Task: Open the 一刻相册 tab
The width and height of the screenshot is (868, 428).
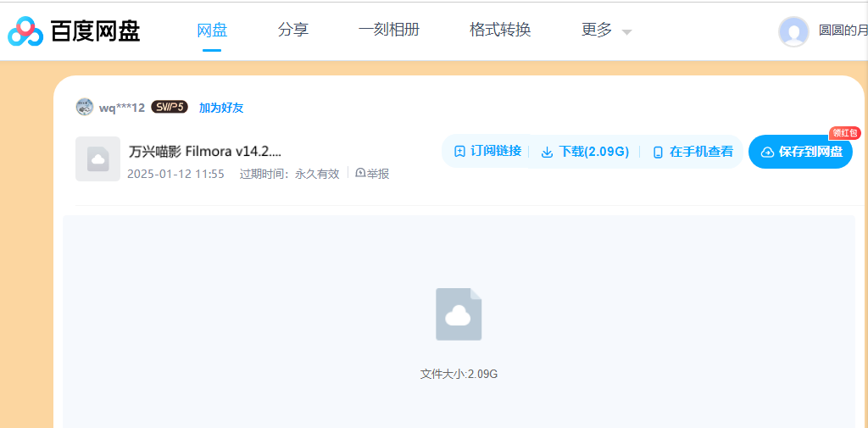Action: click(x=388, y=30)
